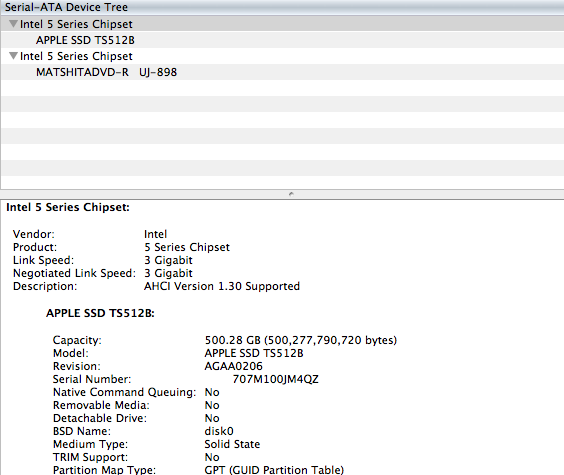The width and height of the screenshot is (564, 475).
Task: Click the Vendor: label
Action: (x=34, y=234)
